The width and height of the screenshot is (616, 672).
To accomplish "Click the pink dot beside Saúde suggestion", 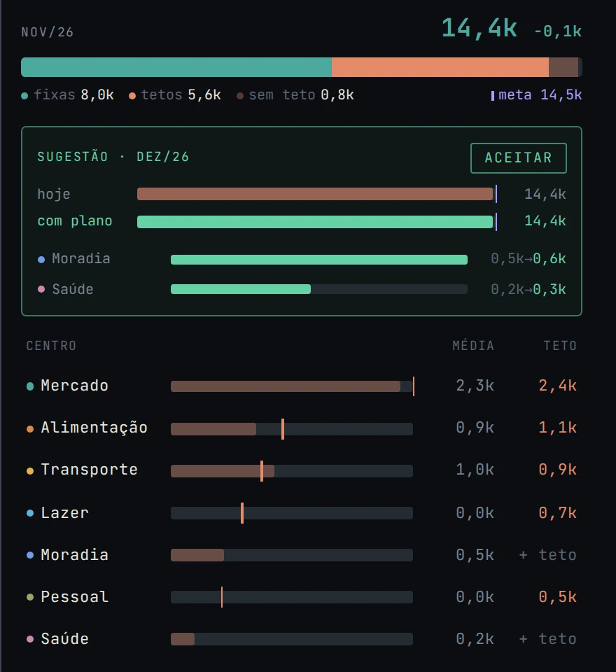I will [41, 289].
